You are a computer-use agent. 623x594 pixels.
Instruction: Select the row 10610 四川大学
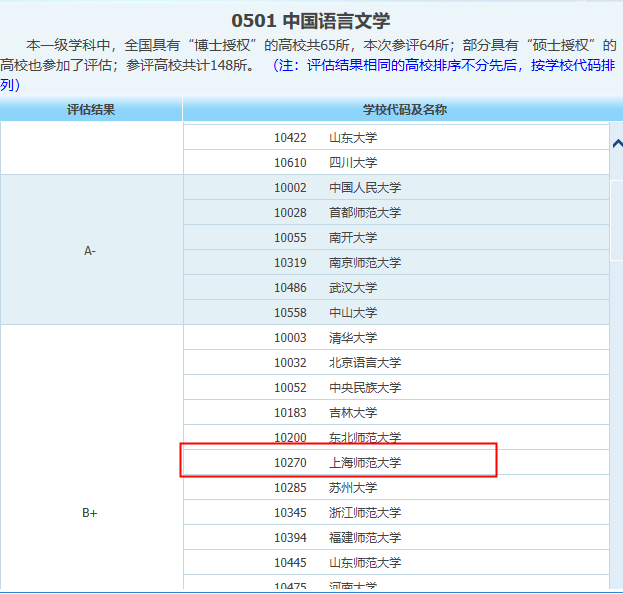click(x=396, y=163)
